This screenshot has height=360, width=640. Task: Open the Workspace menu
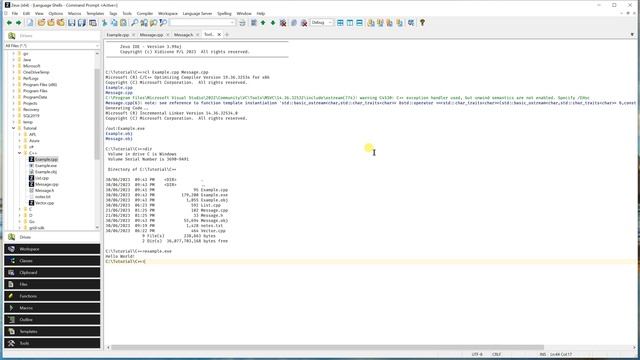168,13
